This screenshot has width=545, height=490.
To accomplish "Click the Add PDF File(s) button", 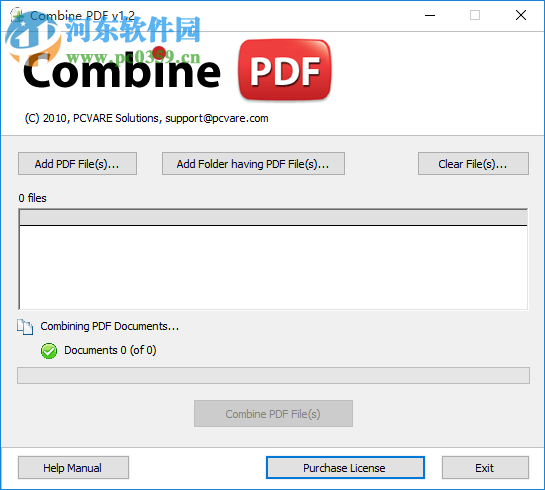I will [x=77, y=163].
